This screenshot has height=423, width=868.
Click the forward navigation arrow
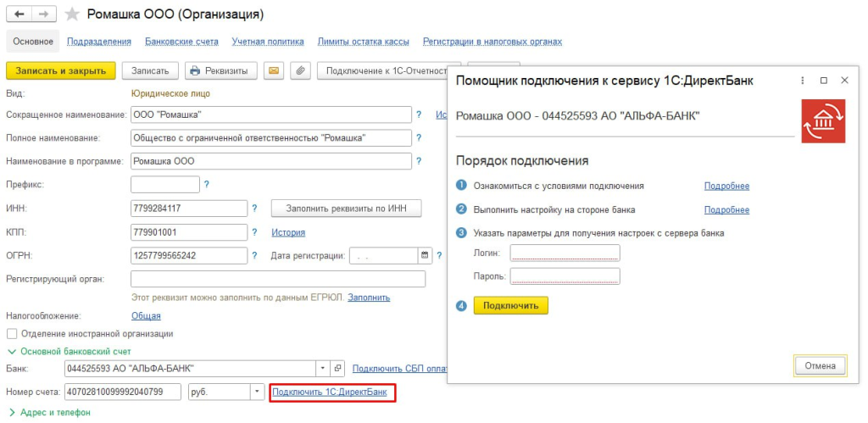pos(44,14)
